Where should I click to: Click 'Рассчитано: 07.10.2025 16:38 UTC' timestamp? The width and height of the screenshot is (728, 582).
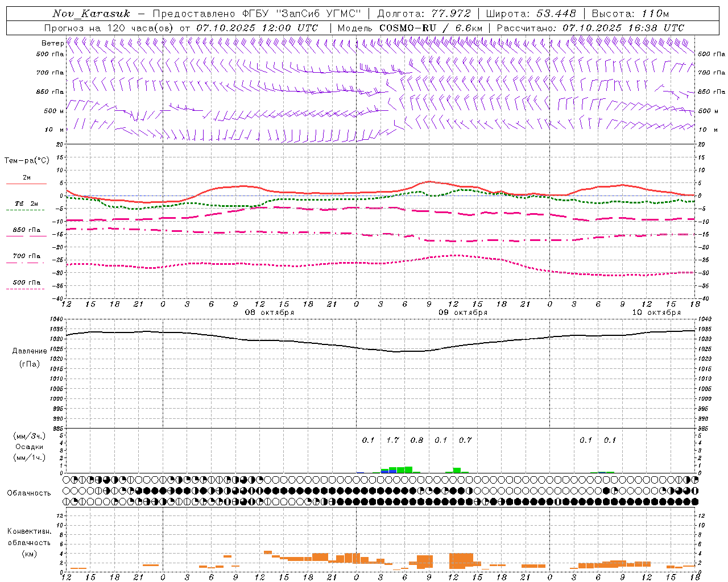(590, 28)
